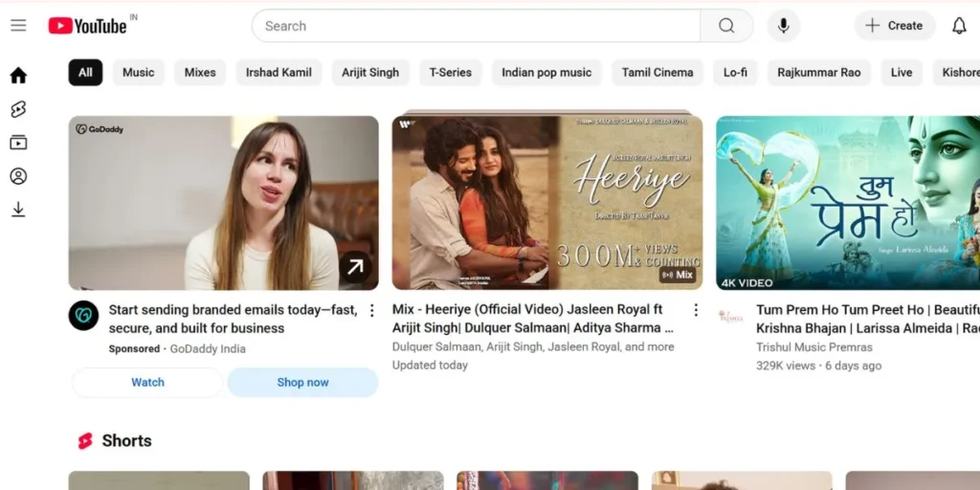Click in the Search input field
This screenshot has width=980, height=490.
tap(477, 26)
